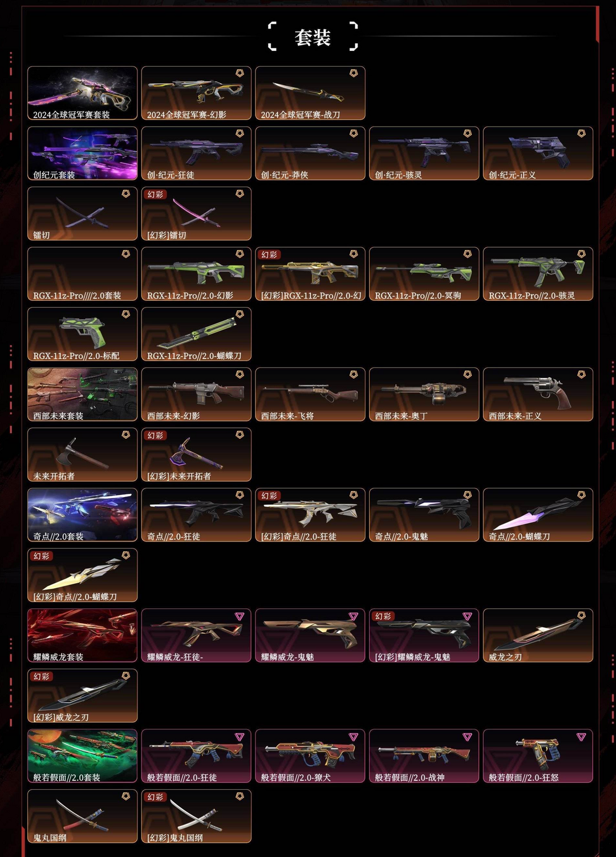
Task: Select the 创纪元套装 bundle card
Action: [83, 153]
